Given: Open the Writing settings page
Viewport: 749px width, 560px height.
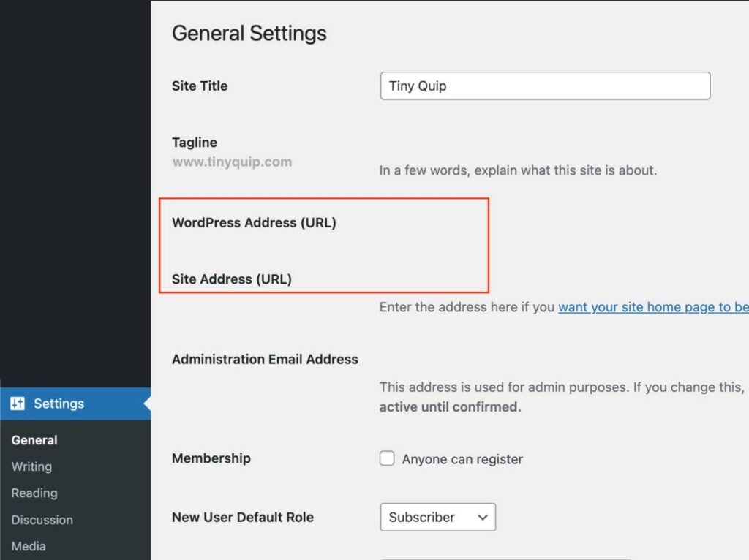Looking at the screenshot, I should pyautogui.click(x=31, y=466).
